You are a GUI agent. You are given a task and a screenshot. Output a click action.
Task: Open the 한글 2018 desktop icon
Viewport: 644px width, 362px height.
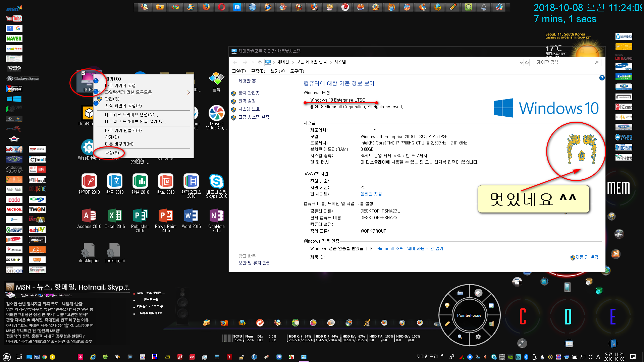coord(115,184)
